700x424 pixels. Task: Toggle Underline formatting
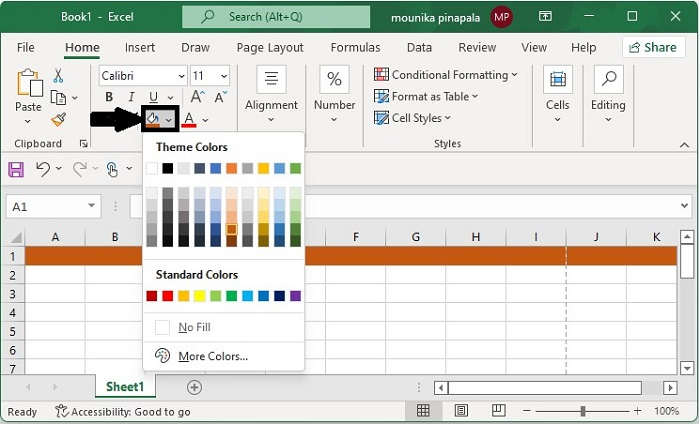(x=153, y=97)
